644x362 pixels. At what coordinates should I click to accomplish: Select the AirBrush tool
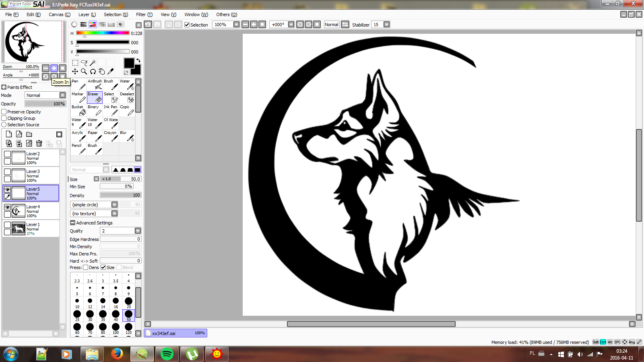coord(95,84)
